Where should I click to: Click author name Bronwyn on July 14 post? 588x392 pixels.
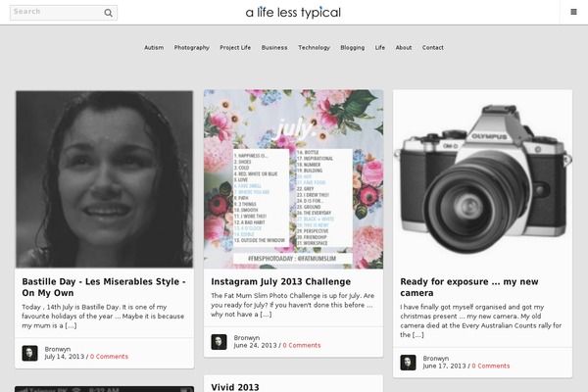[58, 349]
